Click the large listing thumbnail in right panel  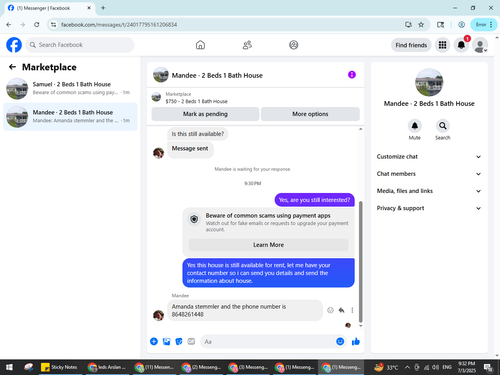click(429, 82)
